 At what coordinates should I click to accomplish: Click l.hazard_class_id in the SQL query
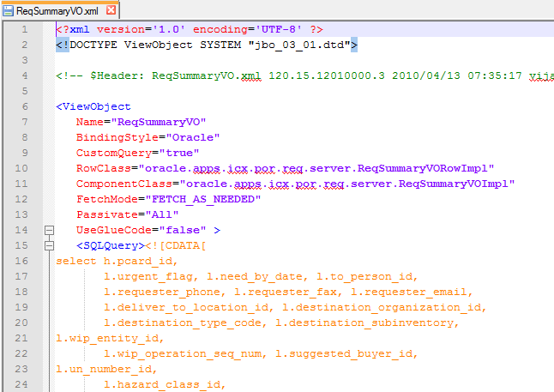click(163, 384)
